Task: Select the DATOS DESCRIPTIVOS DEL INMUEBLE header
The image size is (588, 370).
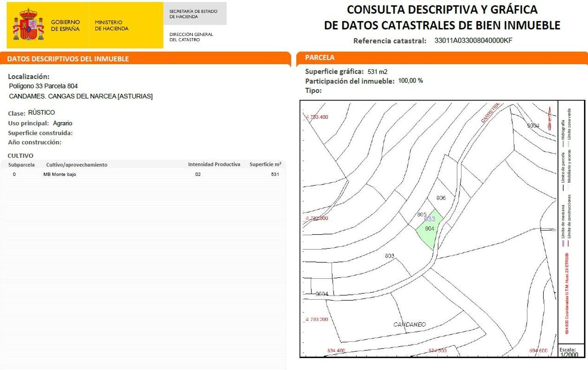Action: coord(67,58)
